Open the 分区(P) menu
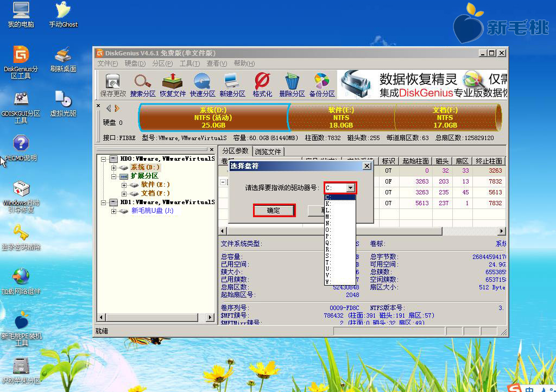The height and width of the screenshot is (392, 556). coord(162,64)
